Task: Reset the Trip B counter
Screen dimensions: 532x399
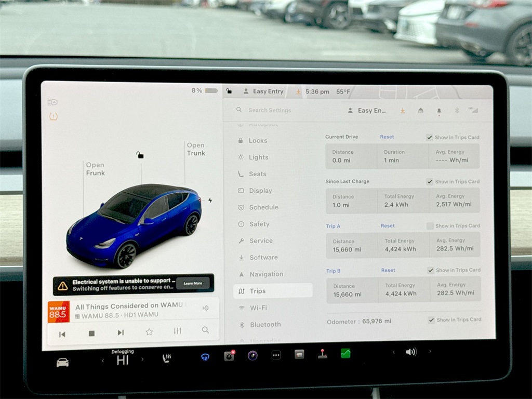Action: click(x=387, y=270)
